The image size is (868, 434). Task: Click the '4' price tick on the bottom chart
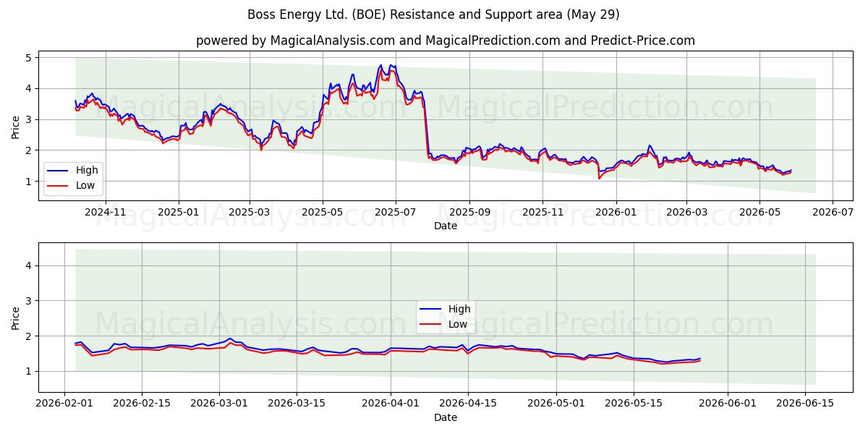click(30, 266)
